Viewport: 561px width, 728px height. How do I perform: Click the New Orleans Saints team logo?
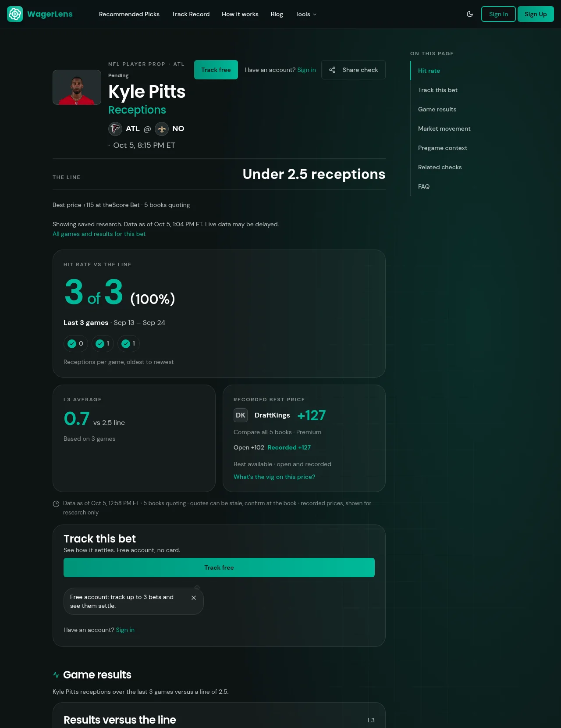[x=162, y=129]
